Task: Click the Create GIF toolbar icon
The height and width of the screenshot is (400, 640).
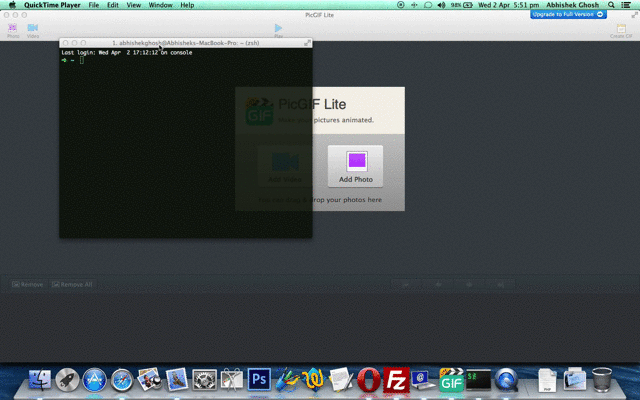Action: pyautogui.click(x=621, y=31)
